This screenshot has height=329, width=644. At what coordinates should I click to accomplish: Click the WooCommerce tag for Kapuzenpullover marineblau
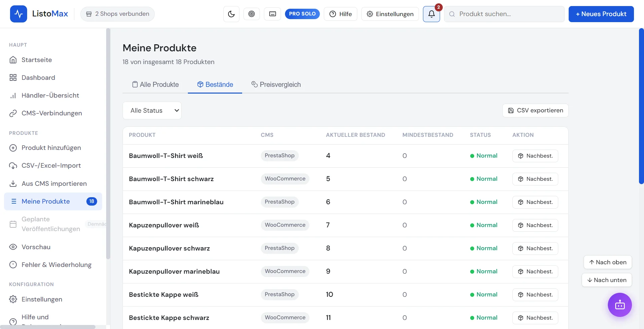point(285,271)
